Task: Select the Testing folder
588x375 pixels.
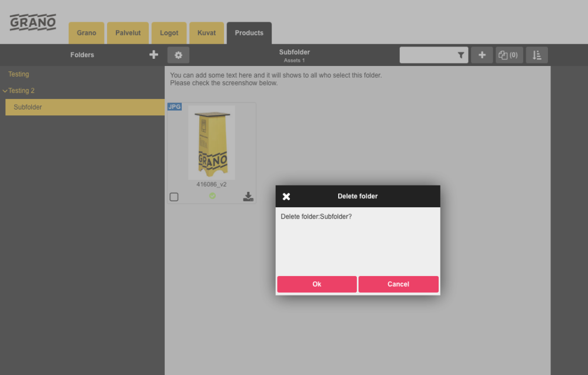Action: tap(19, 74)
